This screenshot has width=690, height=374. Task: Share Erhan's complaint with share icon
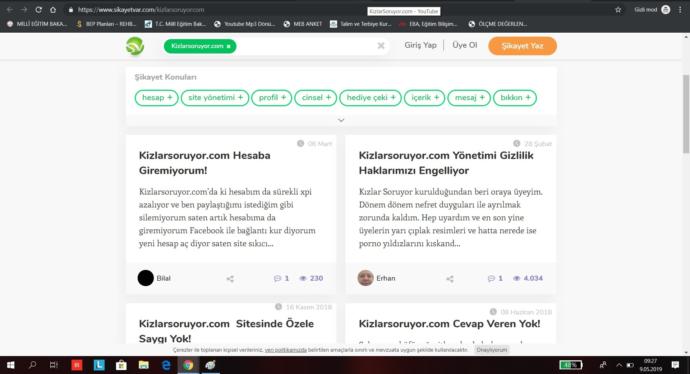click(450, 279)
